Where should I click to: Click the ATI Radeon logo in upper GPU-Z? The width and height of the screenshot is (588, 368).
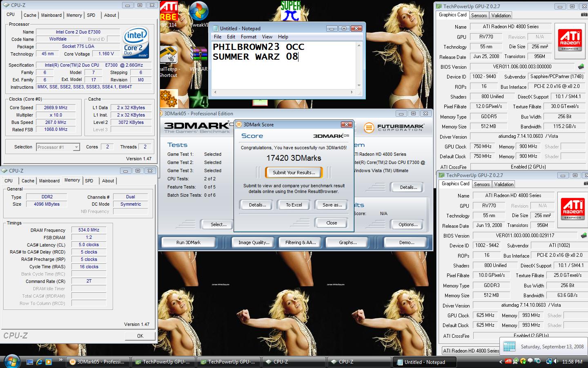pyautogui.click(x=570, y=40)
